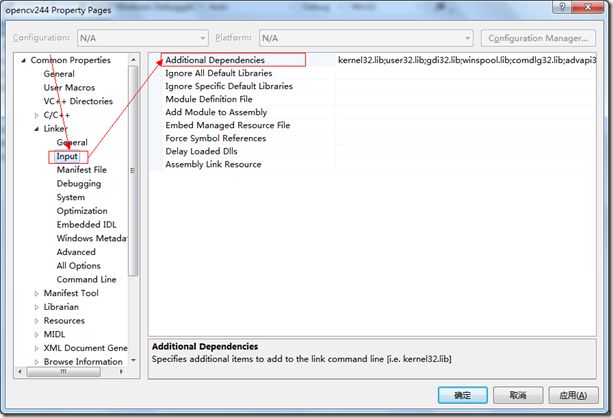Select Debugging under Linker
Viewport: 613px width, 418px height.
click(79, 183)
